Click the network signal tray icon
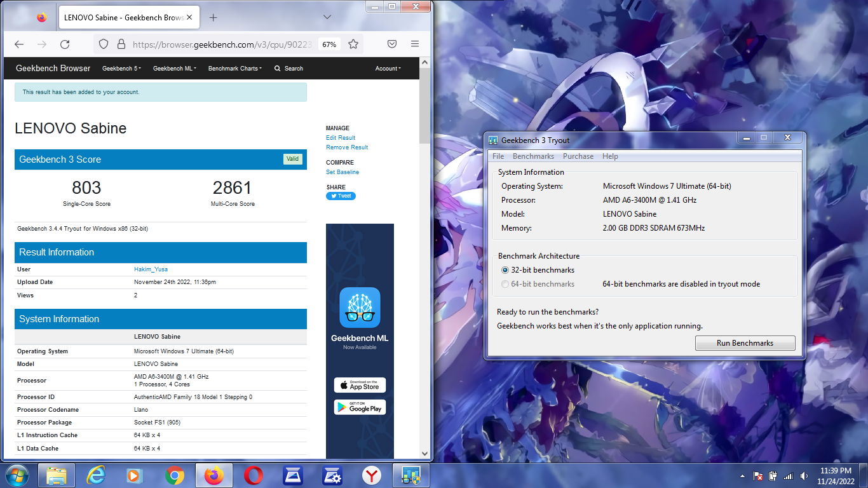Viewport: 868px width, 488px height. point(789,476)
